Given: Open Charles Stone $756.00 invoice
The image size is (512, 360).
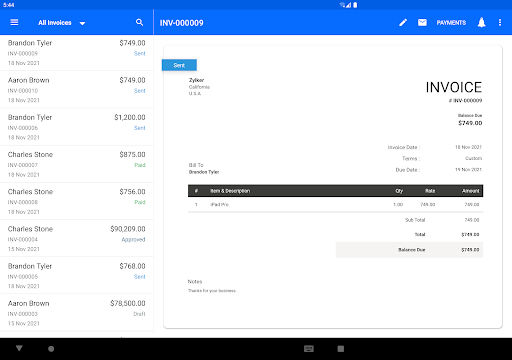Looking at the screenshot, I should [77, 201].
